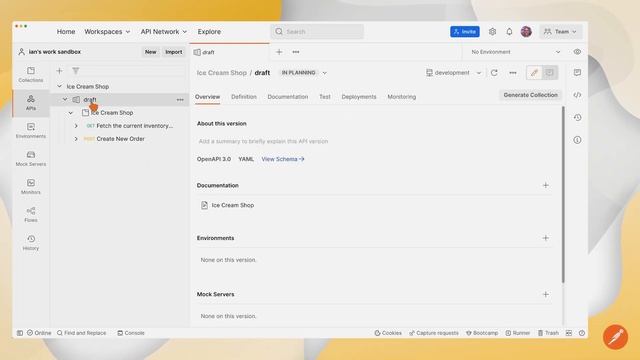The height and width of the screenshot is (360, 640).
Task: Click the environment quick look eye icon
Action: [577, 52]
